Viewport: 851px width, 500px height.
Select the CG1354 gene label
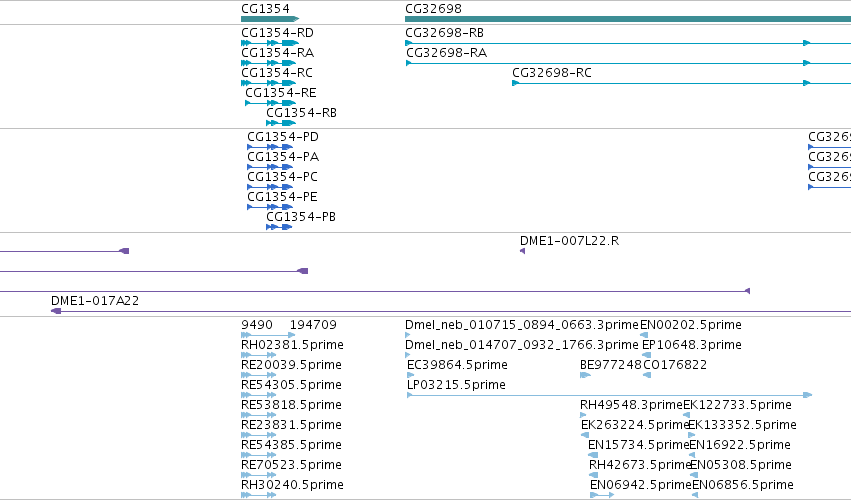coord(265,9)
